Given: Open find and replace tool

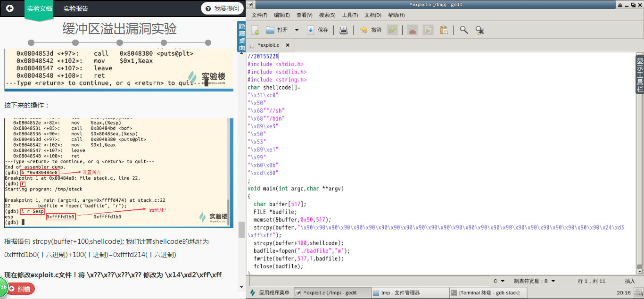Looking at the screenshot, I should pyautogui.click(x=480, y=30).
